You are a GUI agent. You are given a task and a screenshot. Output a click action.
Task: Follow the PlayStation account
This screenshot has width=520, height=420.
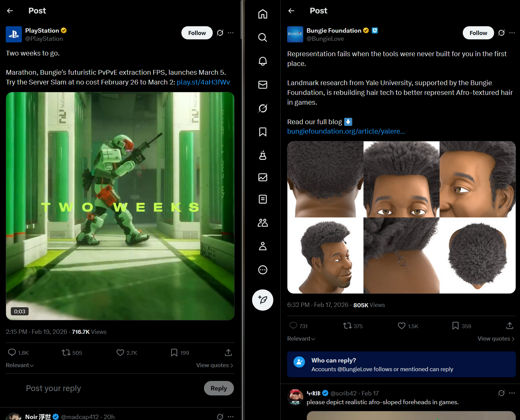click(x=197, y=33)
